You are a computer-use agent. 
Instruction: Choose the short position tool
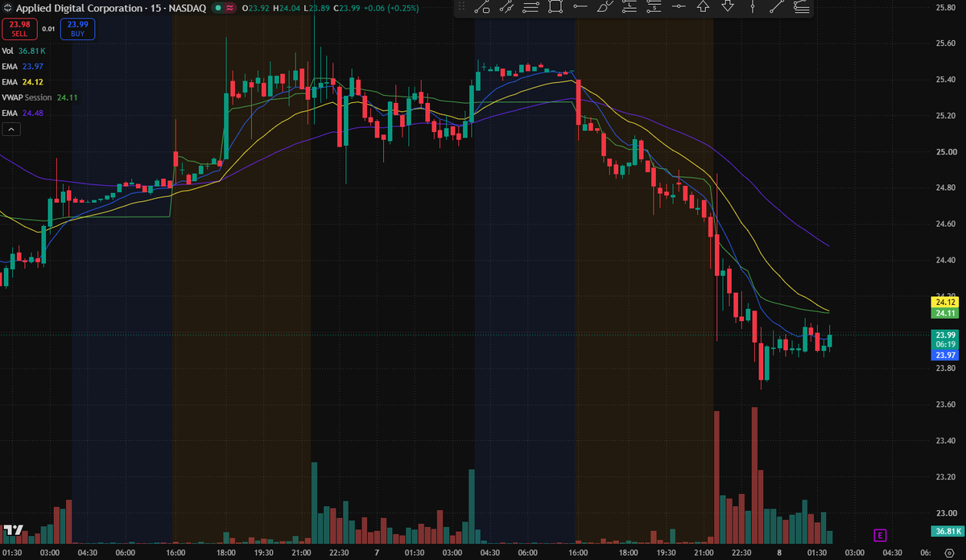coord(654,8)
